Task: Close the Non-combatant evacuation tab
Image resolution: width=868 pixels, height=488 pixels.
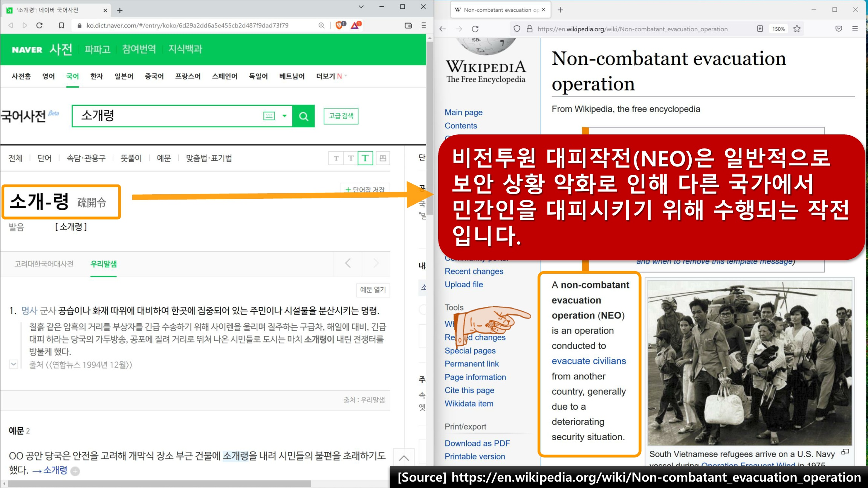Action: [x=543, y=10]
